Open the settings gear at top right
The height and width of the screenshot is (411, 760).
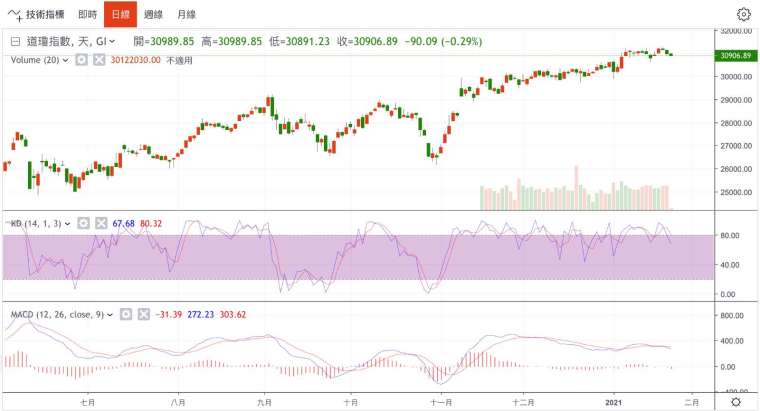[744, 15]
